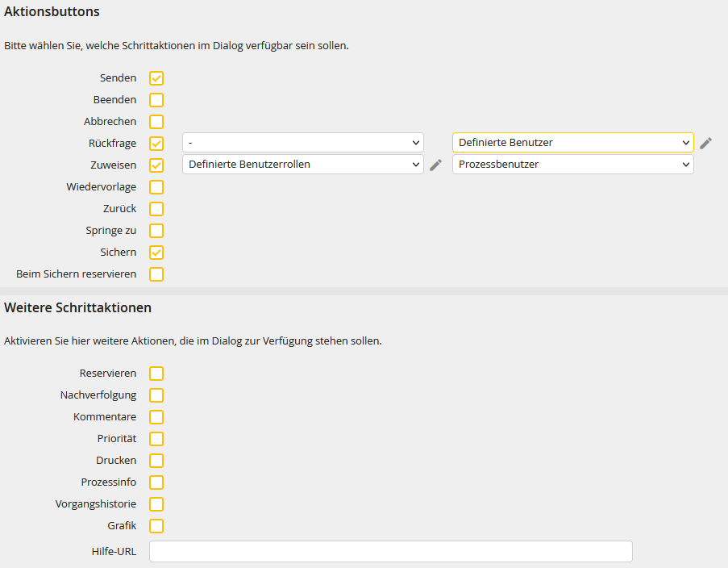Viewport: 728px width, 568px height.
Task: Enable Beim Sichern reservieren checkbox
Action: (156, 274)
